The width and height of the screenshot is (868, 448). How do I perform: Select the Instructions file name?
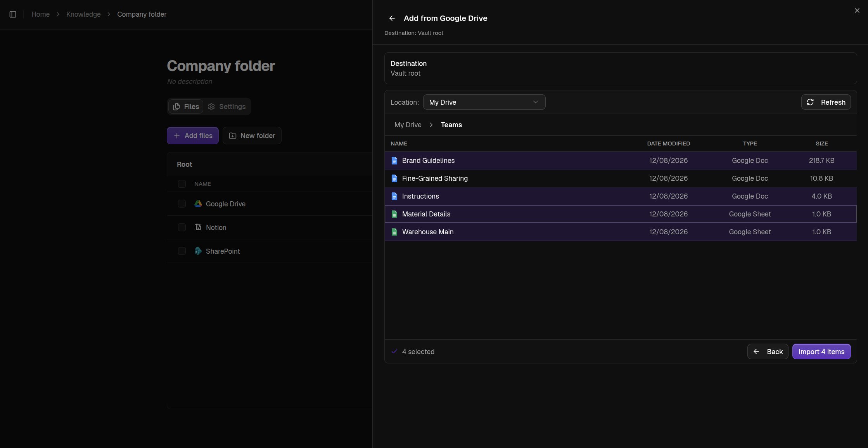[x=420, y=196]
